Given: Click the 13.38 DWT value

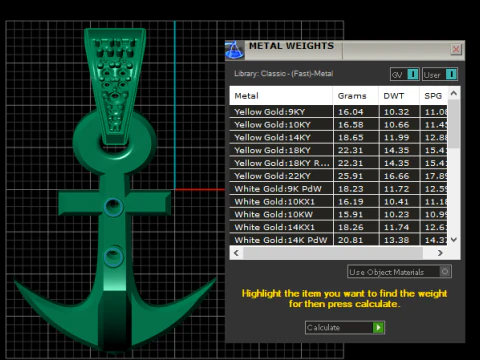Looking at the screenshot, I should pos(396,240).
